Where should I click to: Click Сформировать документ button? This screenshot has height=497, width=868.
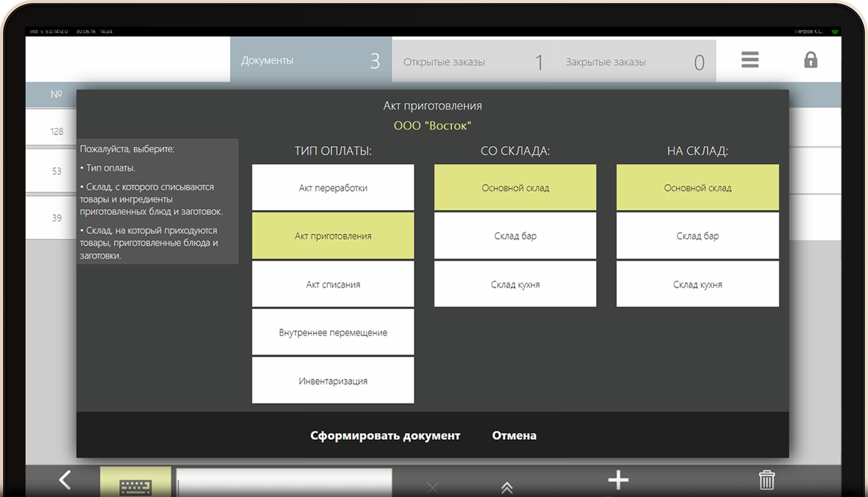[x=385, y=436]
